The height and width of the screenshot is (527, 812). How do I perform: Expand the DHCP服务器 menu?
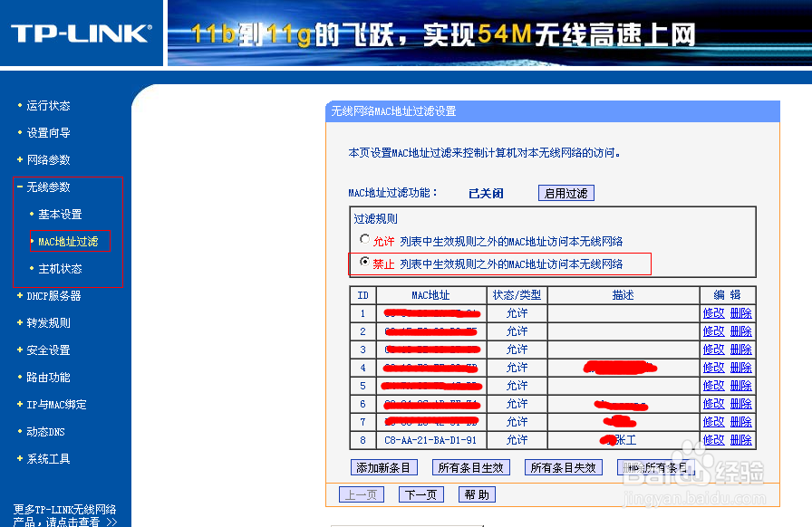tap(53, 295)
